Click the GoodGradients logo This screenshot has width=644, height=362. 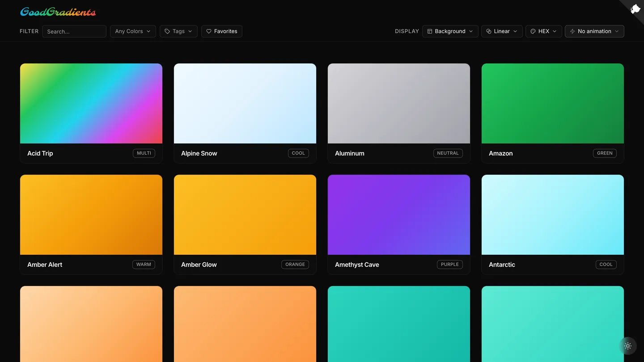[58, 12]
